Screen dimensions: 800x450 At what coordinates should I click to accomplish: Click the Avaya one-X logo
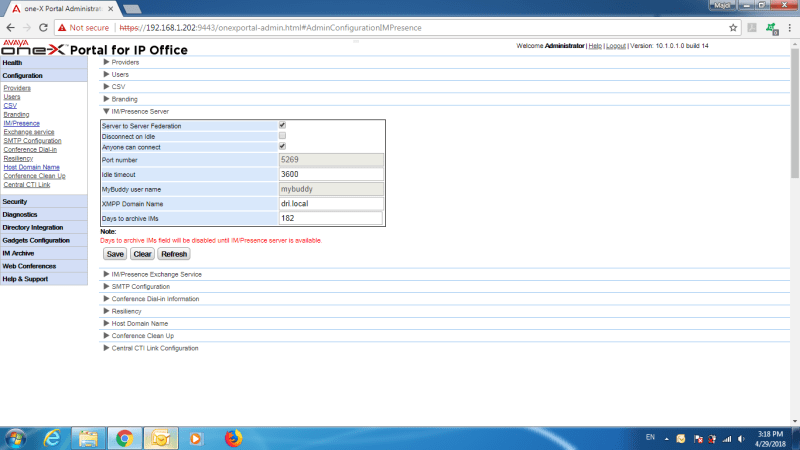pyautogui.click(x=34, y=47)
